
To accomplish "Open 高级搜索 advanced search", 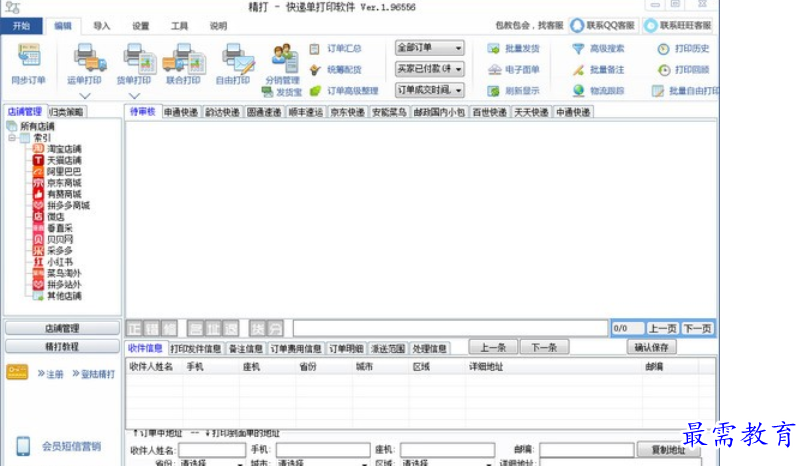I will (598, 49).
